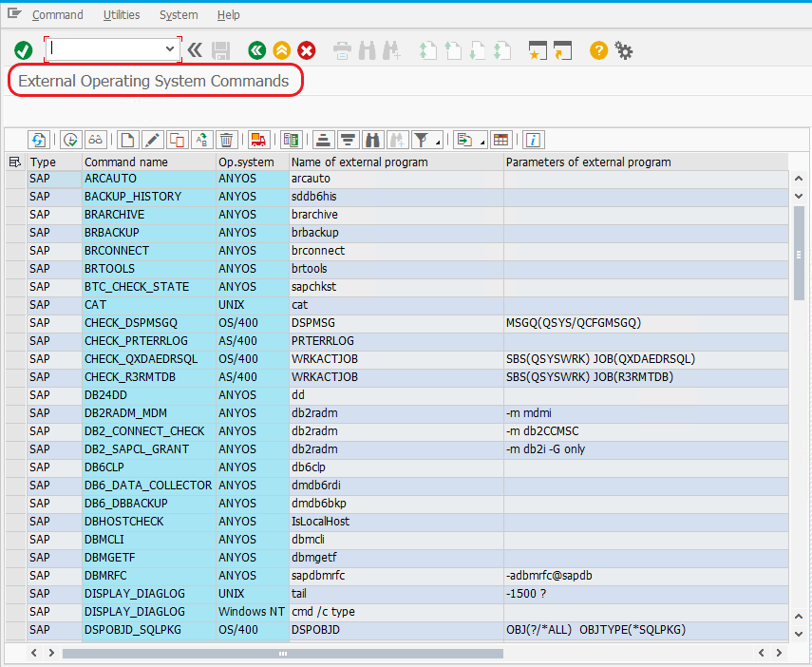Click the Find binoculars icon in list toolbar

point(372,140)
